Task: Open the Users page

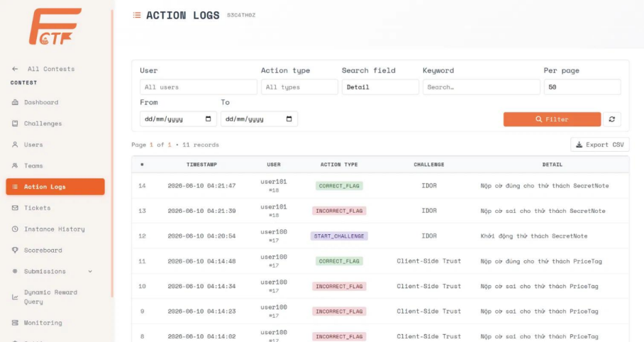Action: point(33,145)
